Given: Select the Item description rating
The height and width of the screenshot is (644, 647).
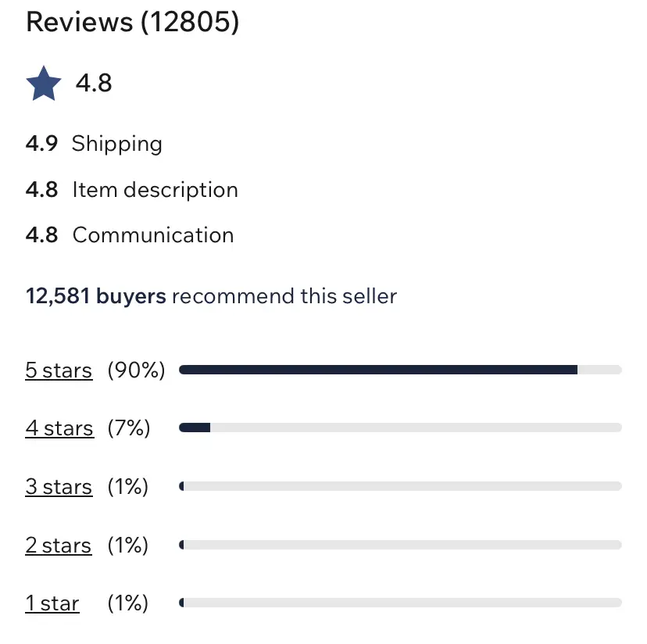Looking at the screenshot, I should (x=131, y=190).
